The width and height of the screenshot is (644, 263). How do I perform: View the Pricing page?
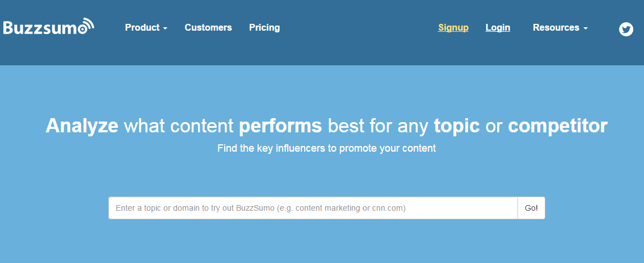click(x=264, y=28)
